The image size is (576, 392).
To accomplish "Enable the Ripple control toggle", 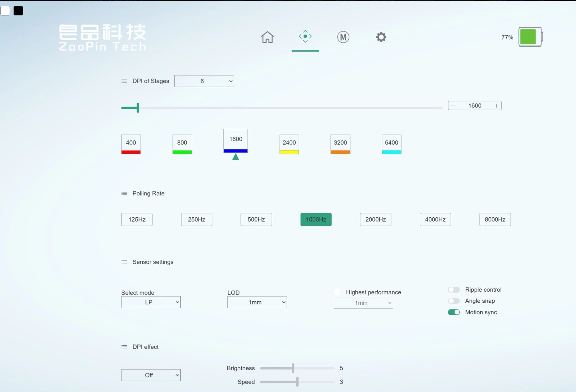I will (454, 290).
